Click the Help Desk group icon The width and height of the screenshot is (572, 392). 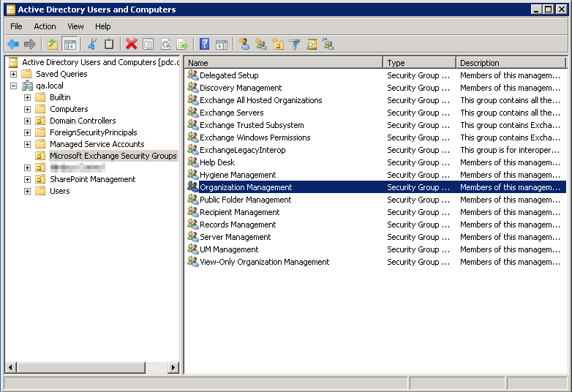coord(192,162)
